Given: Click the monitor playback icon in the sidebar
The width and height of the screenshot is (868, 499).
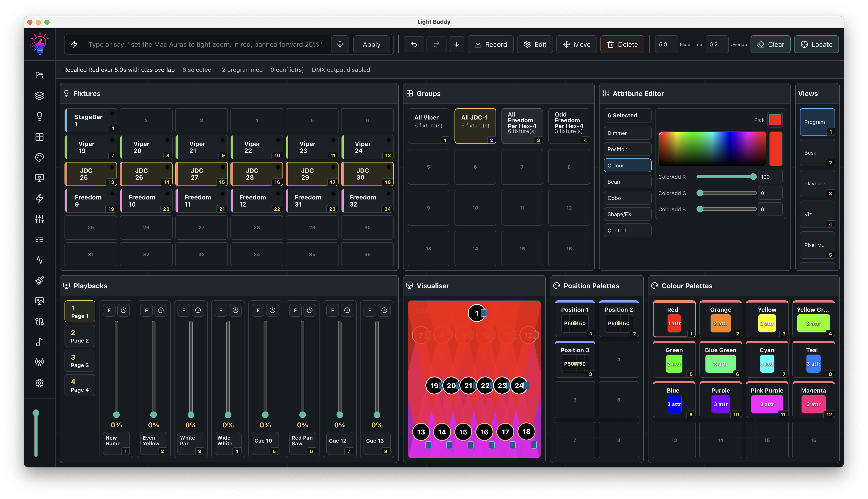Looking at the screenshot, I should 39,178.
